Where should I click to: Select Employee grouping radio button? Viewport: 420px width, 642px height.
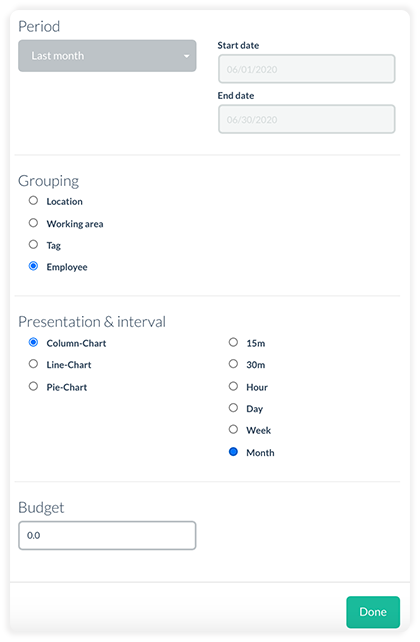pos(33,266)
